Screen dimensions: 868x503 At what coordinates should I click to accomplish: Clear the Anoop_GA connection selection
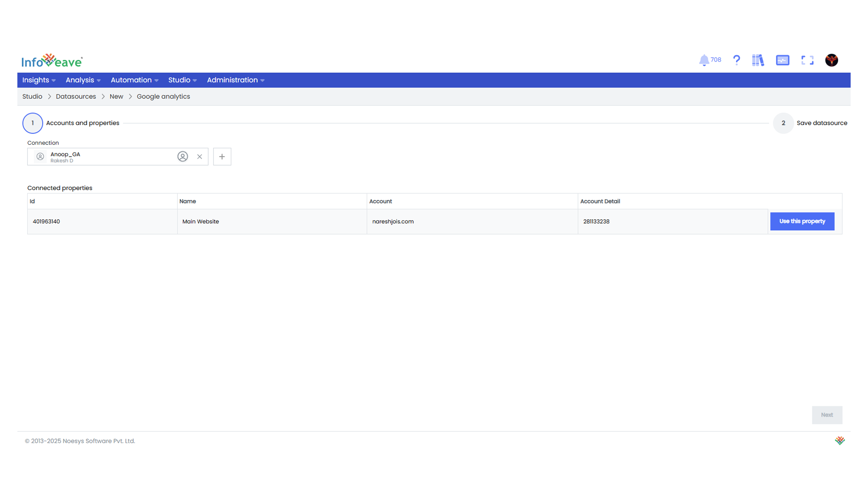click(x=200, y=157)
